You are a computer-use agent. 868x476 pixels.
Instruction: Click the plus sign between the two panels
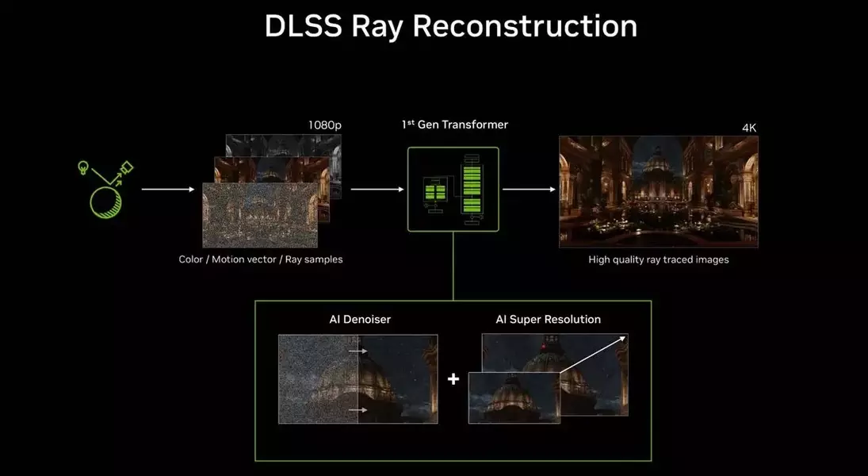pos(453,379)
